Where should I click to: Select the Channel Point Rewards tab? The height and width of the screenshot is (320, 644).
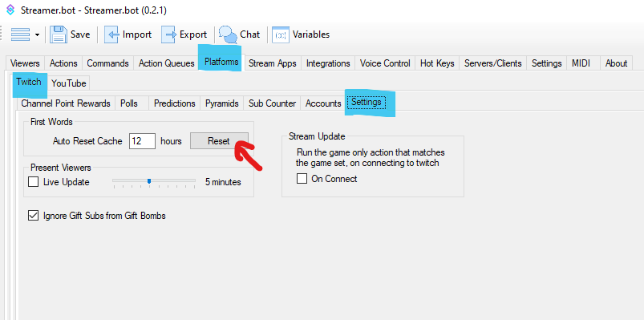click(66, 103)
